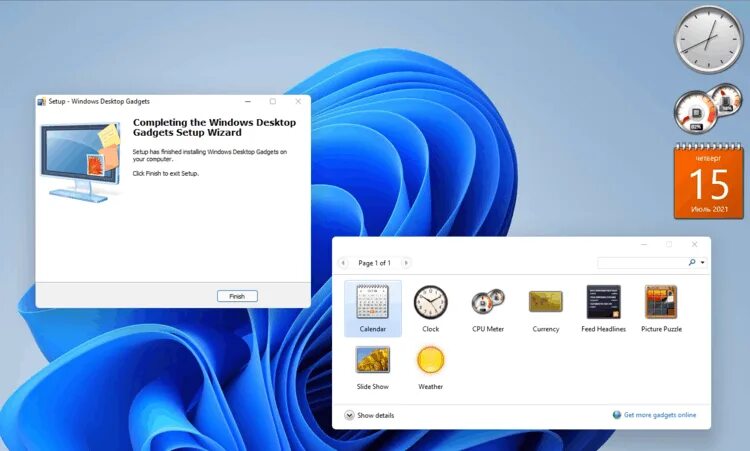Click the Weather label text
750x451 pixels.
pos(430,386)
